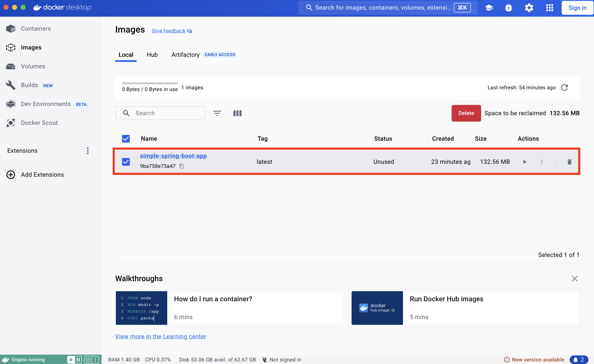This screenshot has height=364, width=594.
Task: Switch to the Hub tab
Action: [x=152, y=55]
